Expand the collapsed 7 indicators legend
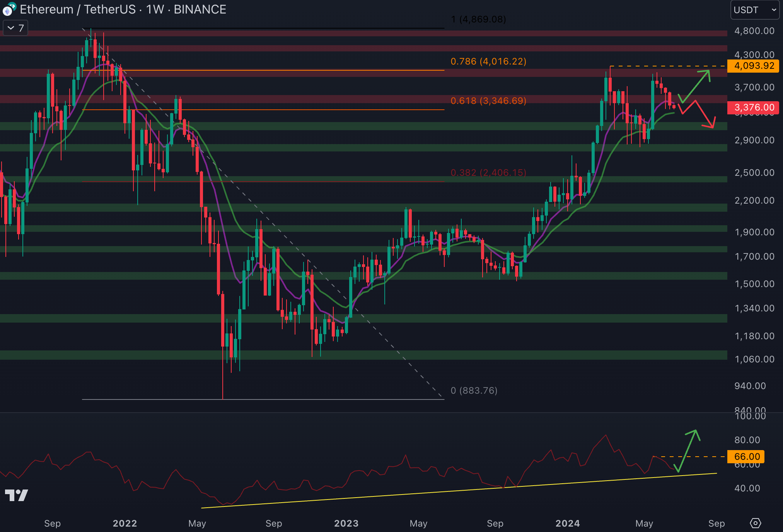The width and height of the screenshot is (783, 532). [15, 28]
